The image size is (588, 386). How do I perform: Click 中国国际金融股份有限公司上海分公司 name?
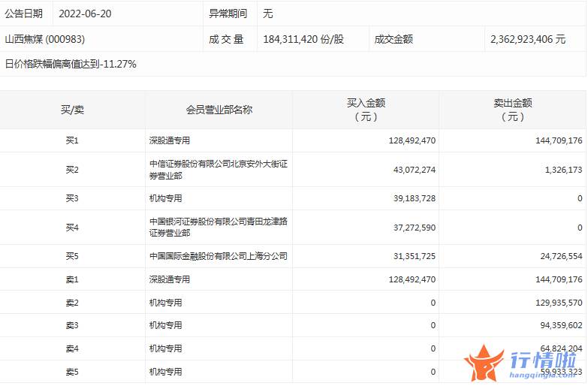pos(219,257)
